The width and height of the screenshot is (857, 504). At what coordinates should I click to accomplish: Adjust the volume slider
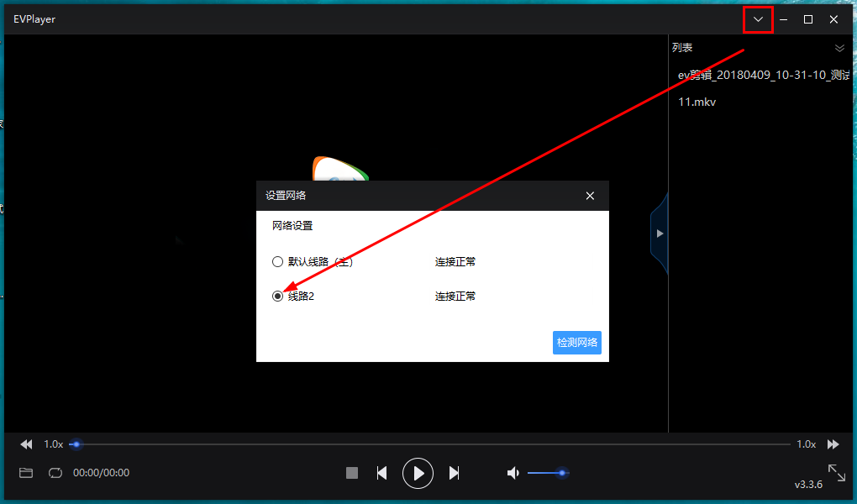tap(546, 473)
